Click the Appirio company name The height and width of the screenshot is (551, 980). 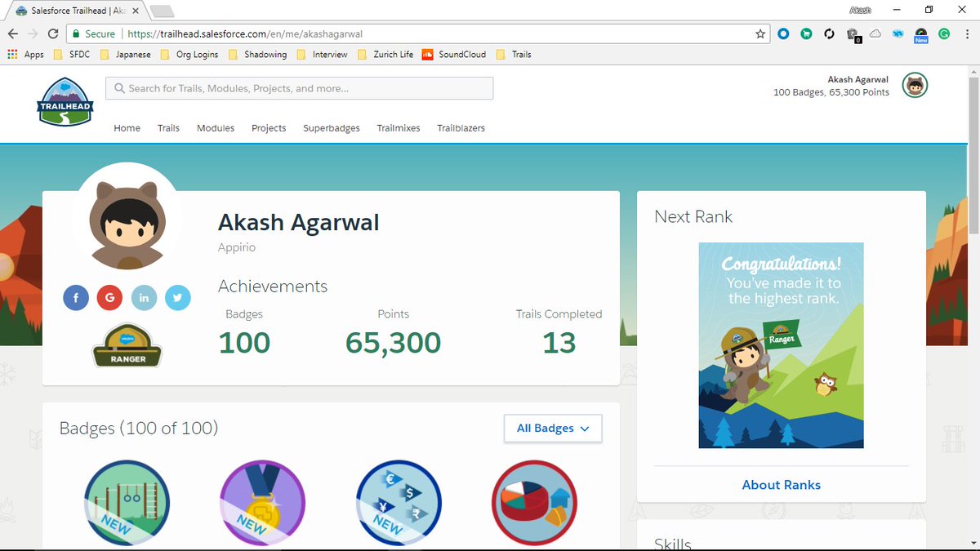click(x=237, y=247)
